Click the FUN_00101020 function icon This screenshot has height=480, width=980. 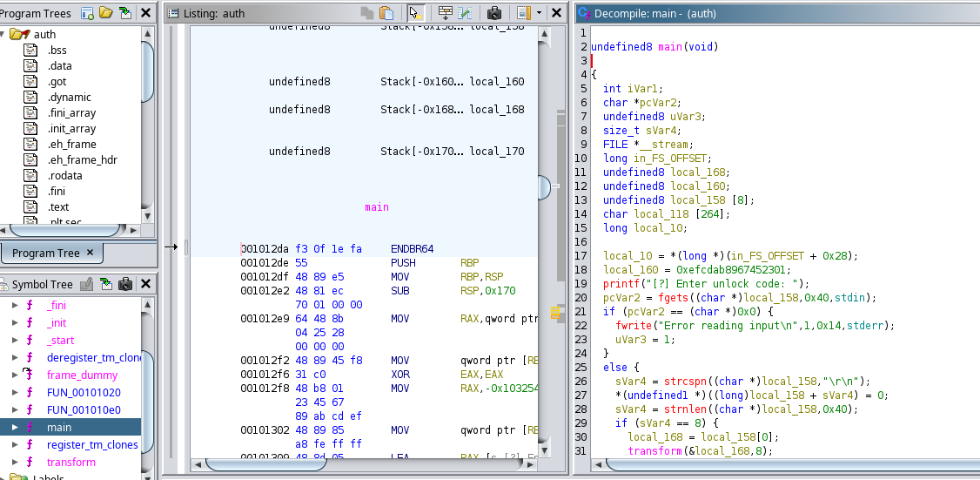(x=29, y=392)
